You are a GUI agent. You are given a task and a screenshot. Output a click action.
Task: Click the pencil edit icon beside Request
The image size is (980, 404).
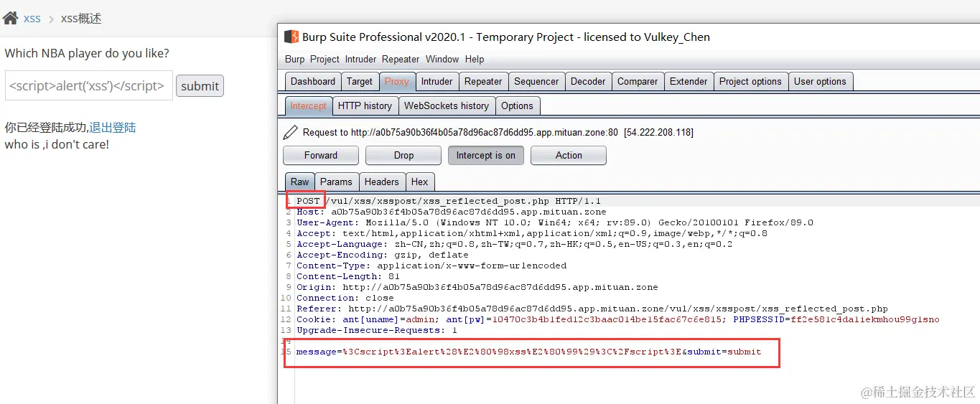click(x=290, y=132)
